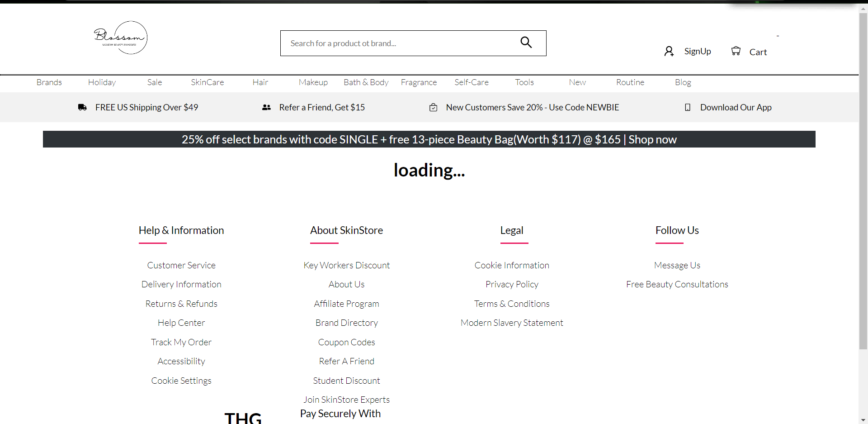The width and height of the screenshot is (868, 424).
Task: Click the mobile phone app icon
Action: (x=687, y=107)
